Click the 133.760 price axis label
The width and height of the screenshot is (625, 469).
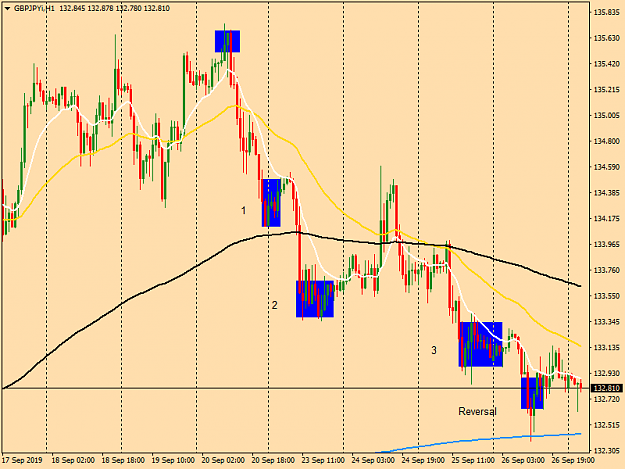click(x=607, y=270)
